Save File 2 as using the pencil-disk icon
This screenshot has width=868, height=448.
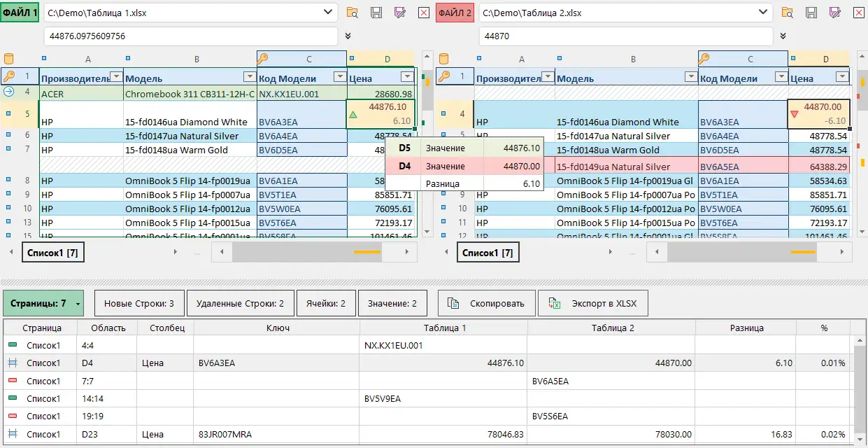pos(835,13)
